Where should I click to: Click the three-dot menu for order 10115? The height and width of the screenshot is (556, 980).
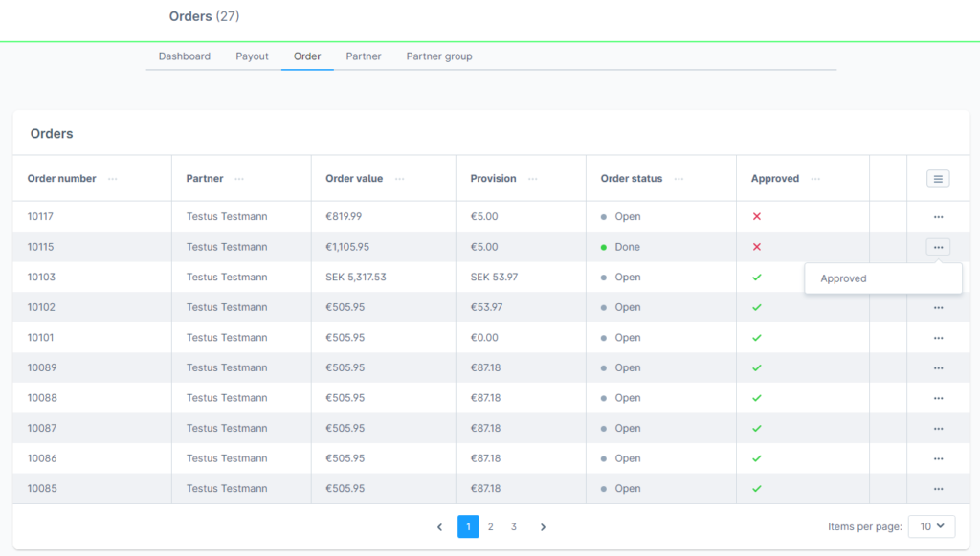point(938,247)
